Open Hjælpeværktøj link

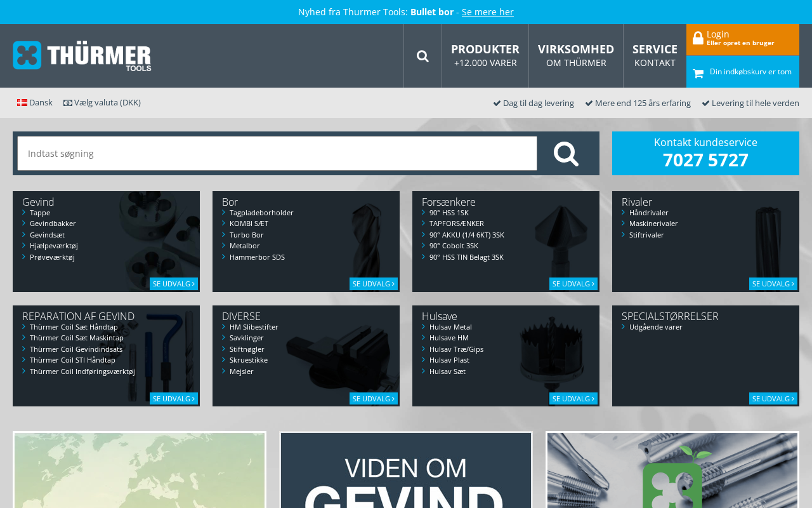coord(54,246)
